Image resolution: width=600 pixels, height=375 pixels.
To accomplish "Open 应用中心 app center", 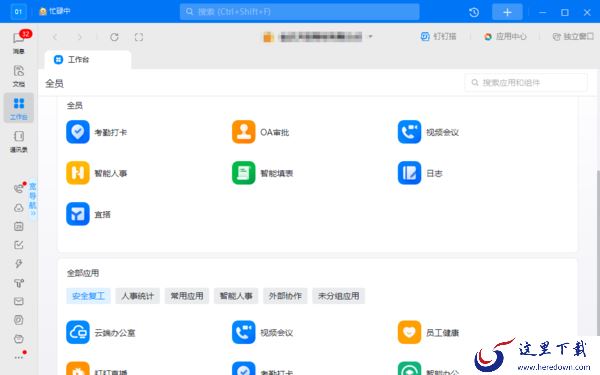I will [505, 36].
